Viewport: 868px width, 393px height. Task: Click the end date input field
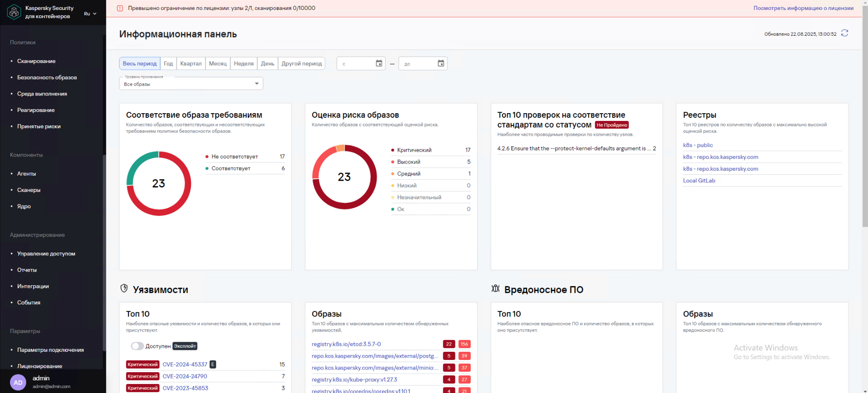click(422, 63)
